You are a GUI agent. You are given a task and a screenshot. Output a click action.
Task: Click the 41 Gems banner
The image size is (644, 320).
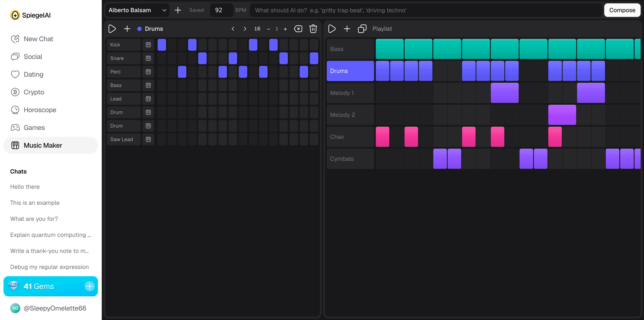(51, 286)
